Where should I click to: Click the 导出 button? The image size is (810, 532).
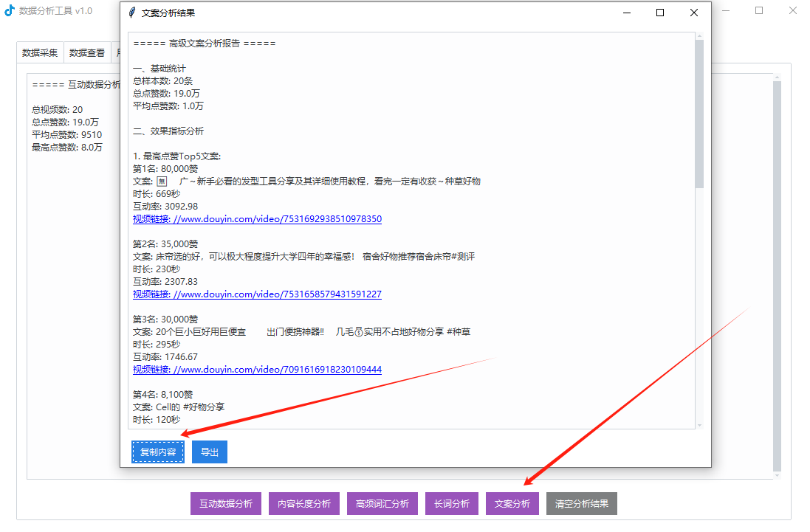click(210, 452)
